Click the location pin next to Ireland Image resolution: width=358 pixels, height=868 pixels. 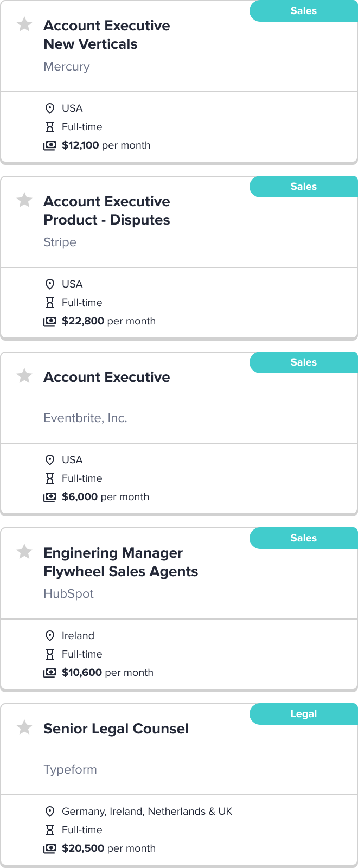point(50,636)
